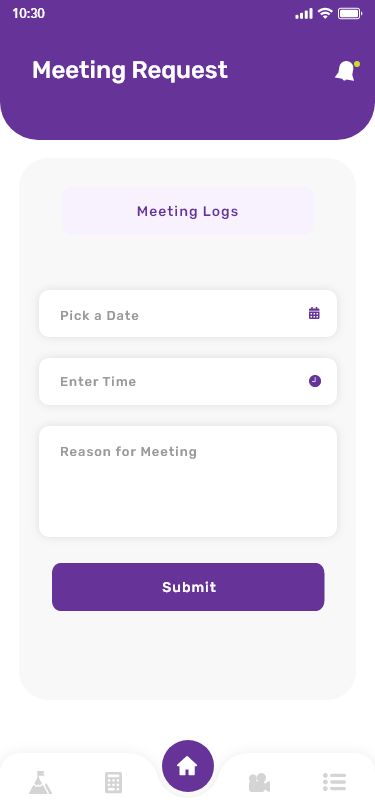The height and width of the screenshot is (812, 375).
Task: Click empty card area below Submit button
Action: (188, 655)
